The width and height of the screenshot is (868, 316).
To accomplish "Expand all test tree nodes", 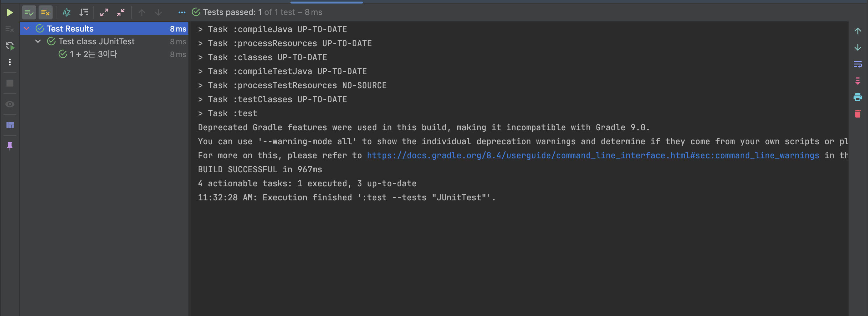I will pyautogui.click(x=104, y=12).
